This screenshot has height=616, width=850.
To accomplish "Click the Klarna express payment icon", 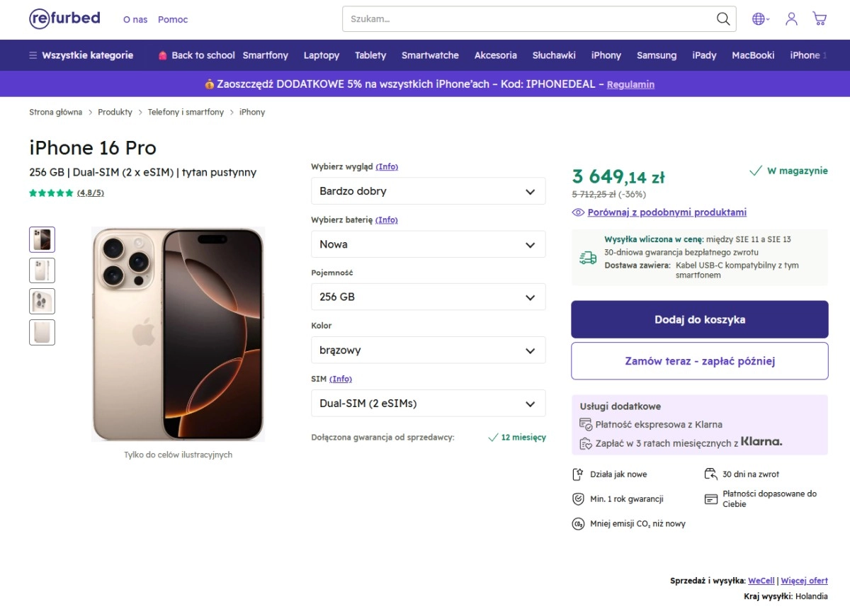I will pos(585,424).
